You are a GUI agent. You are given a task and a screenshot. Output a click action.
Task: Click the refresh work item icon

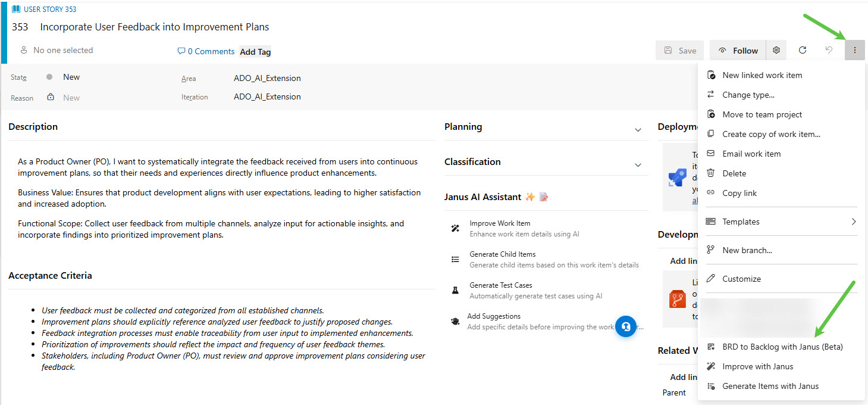[803, 51]
